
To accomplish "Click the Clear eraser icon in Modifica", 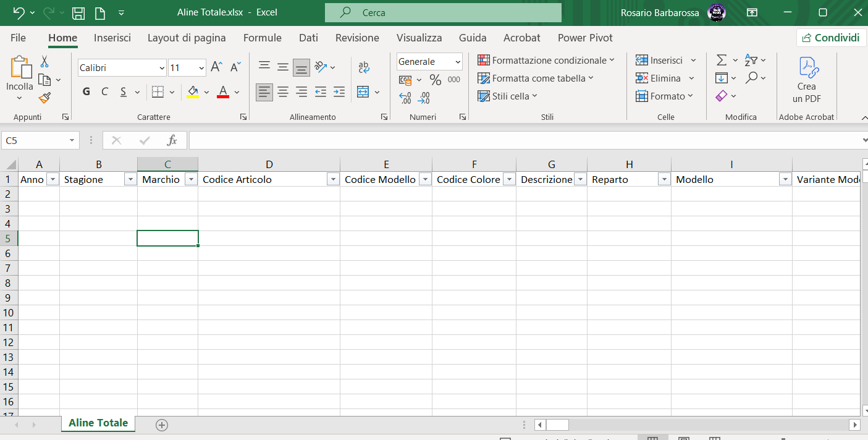I will (x=722, y=96).
